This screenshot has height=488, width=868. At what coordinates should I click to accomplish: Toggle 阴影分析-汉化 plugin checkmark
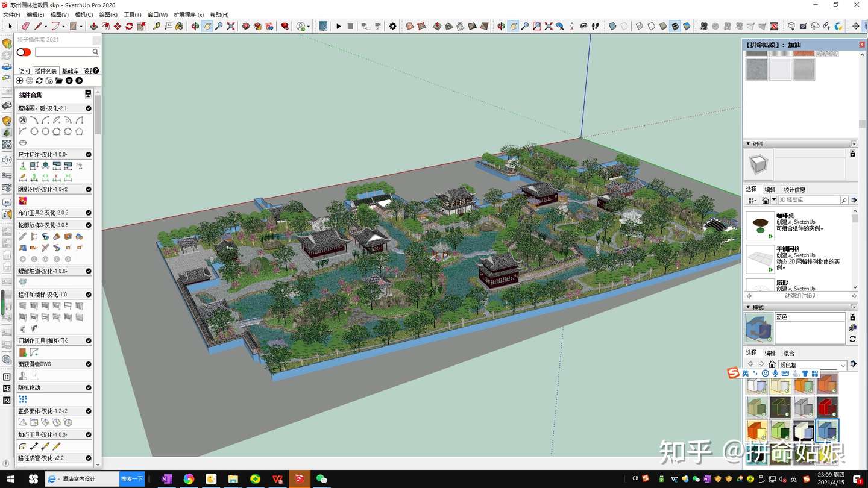pos(89,189)
